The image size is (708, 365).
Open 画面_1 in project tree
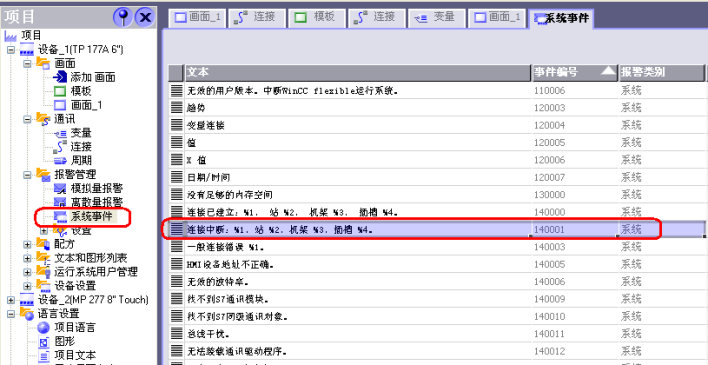86,105
